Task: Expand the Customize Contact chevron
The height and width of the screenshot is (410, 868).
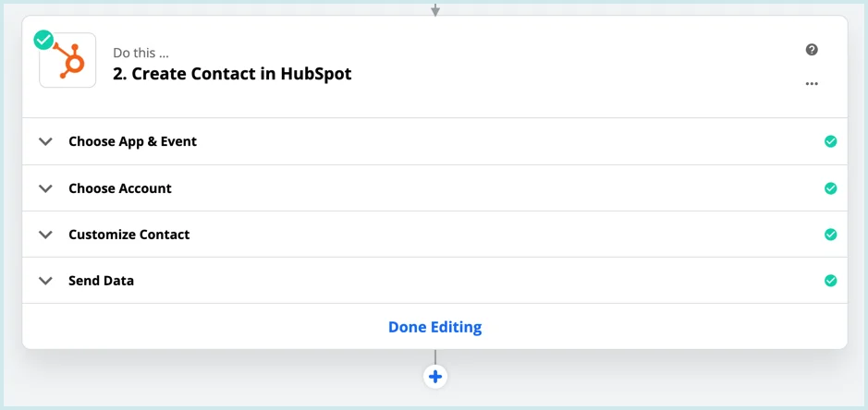Action: (46, 235)
